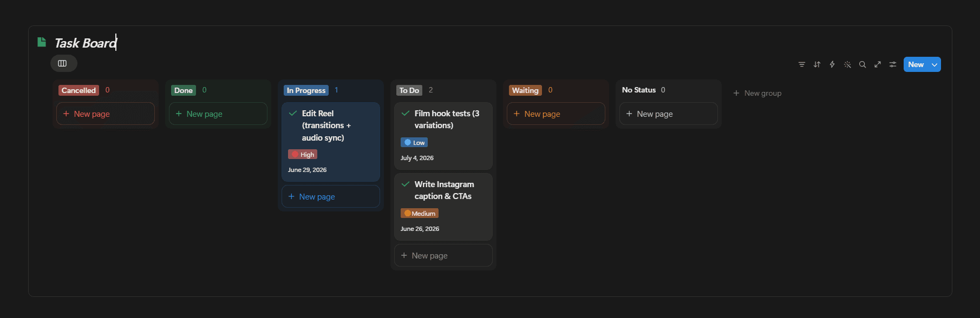Viewport: 980px width, 318px height.
Task: Click the Waiting column count 0
Action: click(x=550, y=90)
